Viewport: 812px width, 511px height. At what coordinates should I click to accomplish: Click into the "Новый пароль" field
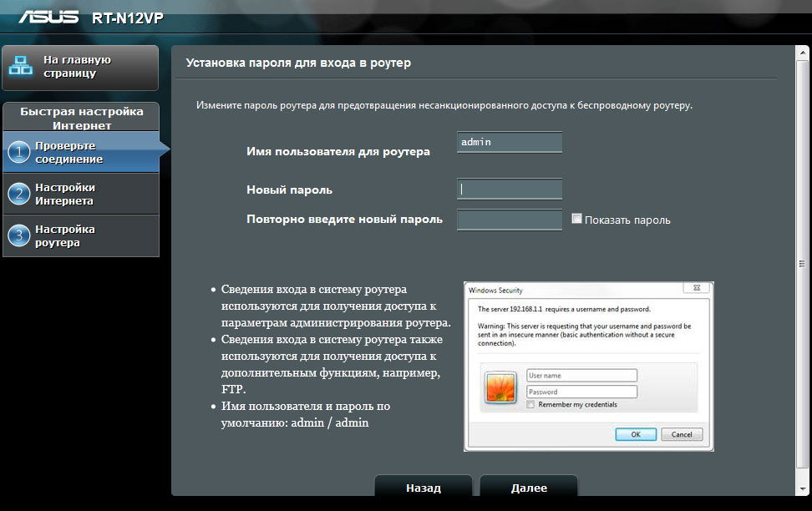coord(510,190)
